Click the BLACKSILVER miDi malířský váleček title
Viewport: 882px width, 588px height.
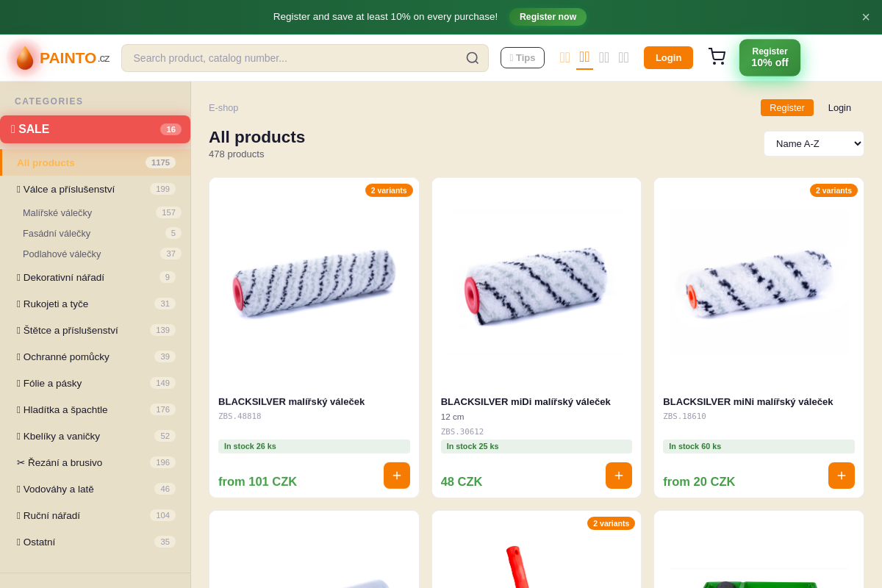pos(526,402)
